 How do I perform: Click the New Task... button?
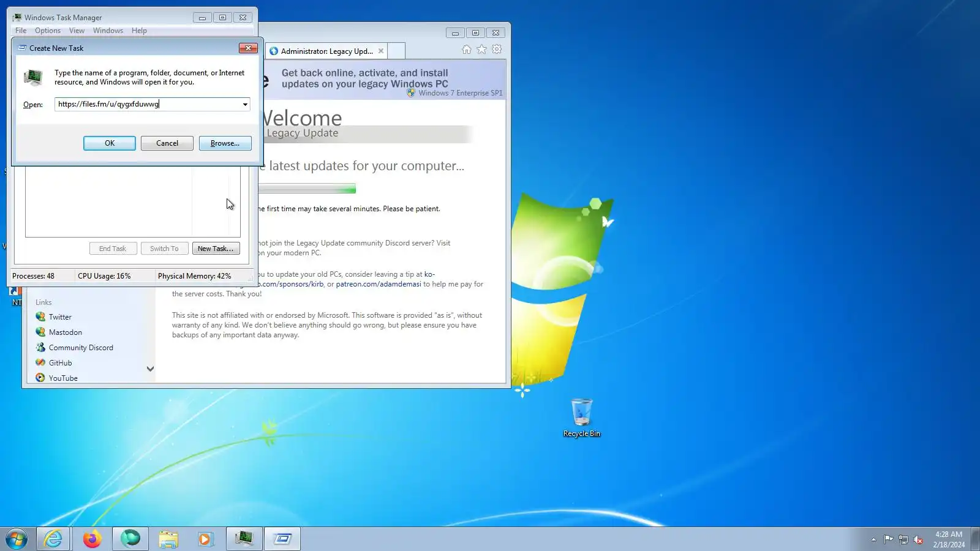216,249
